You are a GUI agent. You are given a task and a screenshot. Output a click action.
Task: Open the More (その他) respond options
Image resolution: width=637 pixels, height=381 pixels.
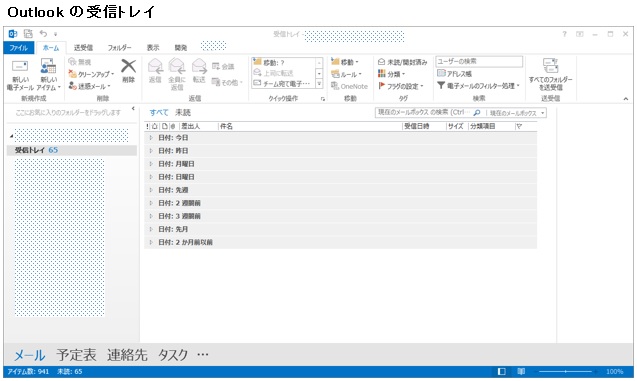pos(227,82)
